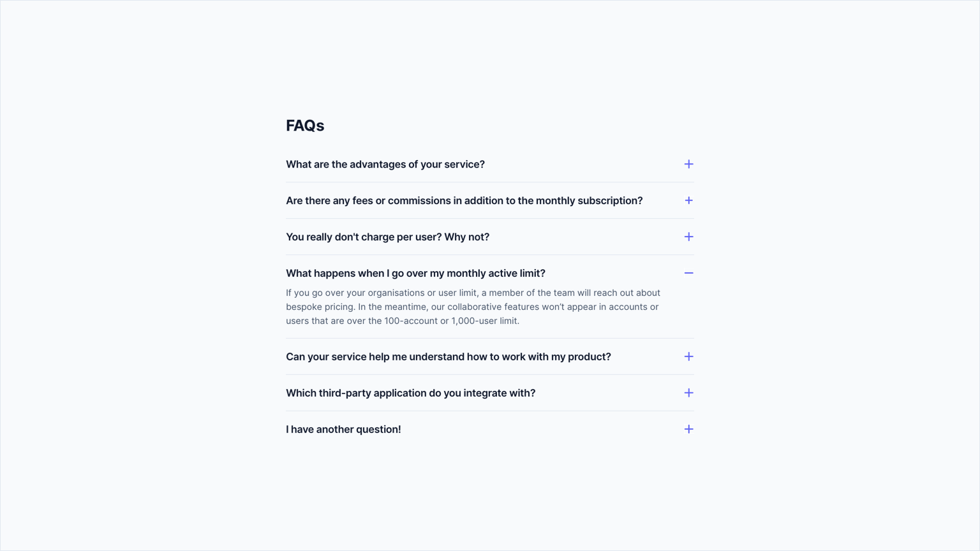Click the FAQs heading
This screenshot has height=551, width=980.
click(305, 126)
